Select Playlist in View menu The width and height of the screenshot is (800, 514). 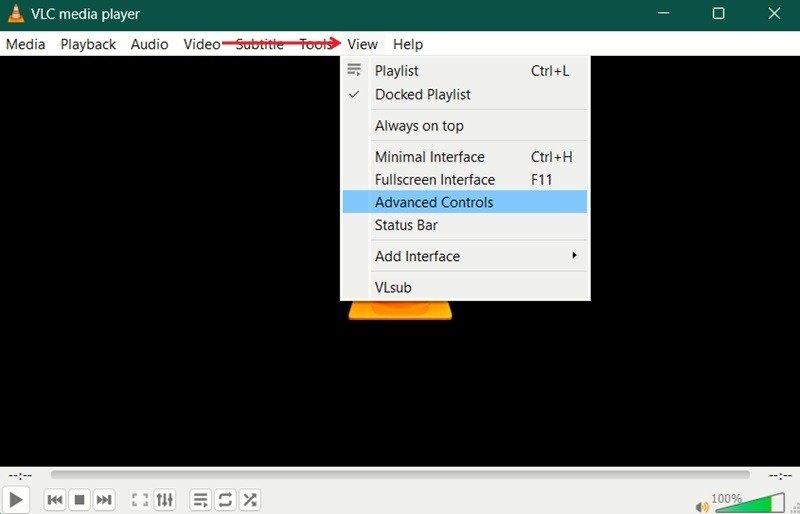click(465, 71)
